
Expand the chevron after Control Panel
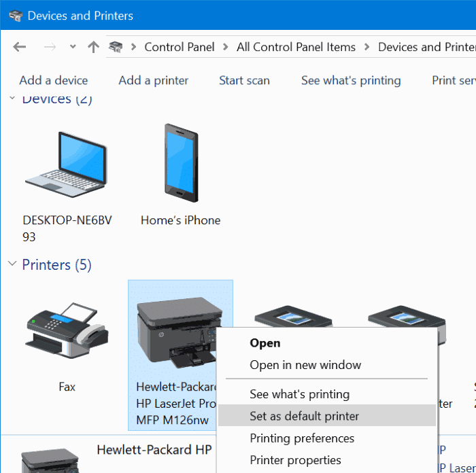click(225, 47)
